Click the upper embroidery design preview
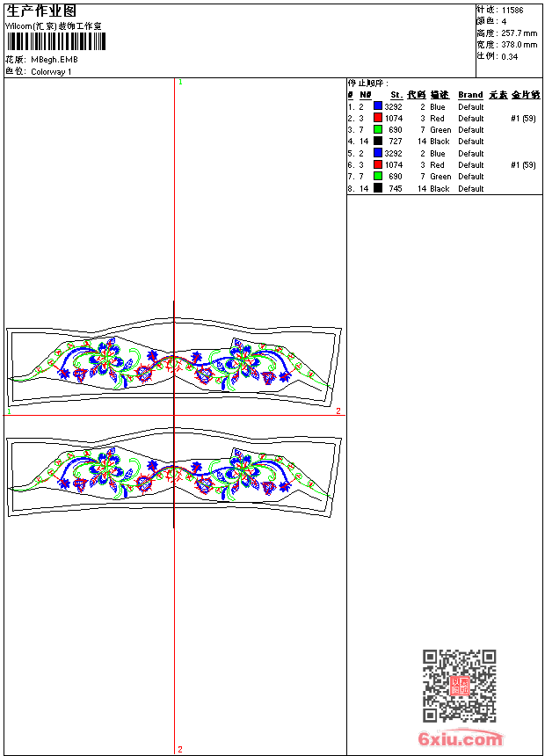The image size is (545, 756). [x=174, y=362]
